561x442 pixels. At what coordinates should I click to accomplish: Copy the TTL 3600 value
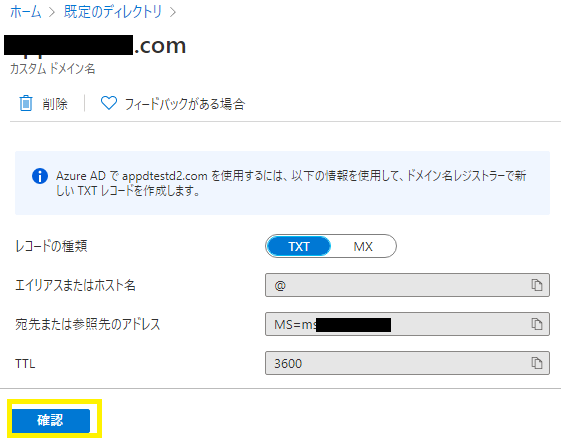536,363
